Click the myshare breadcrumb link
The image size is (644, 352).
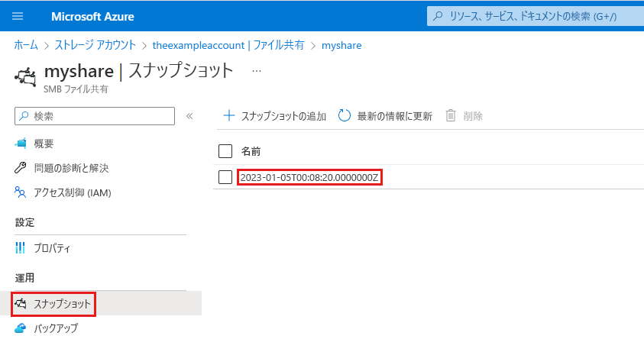tap(341, 45)
